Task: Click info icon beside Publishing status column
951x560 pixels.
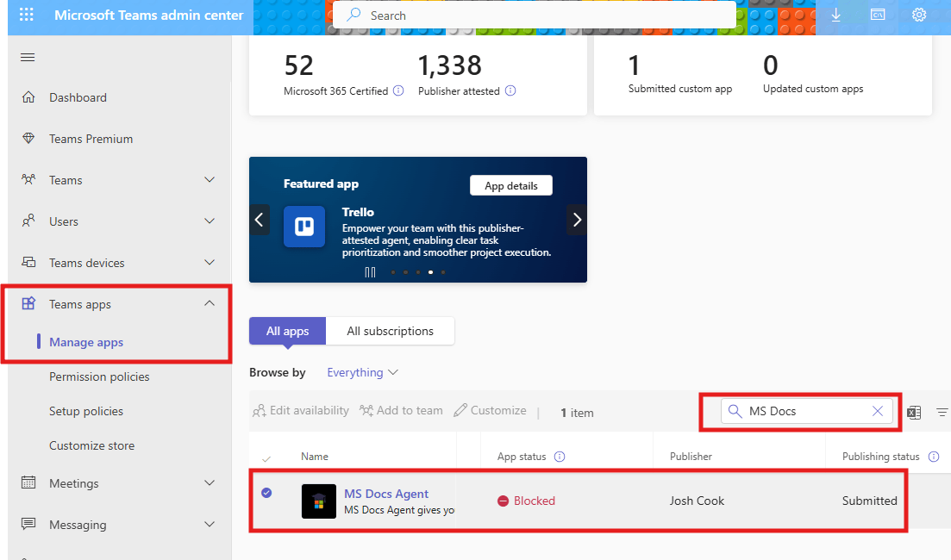Action: pyautogui.click(x=934, y=457)
